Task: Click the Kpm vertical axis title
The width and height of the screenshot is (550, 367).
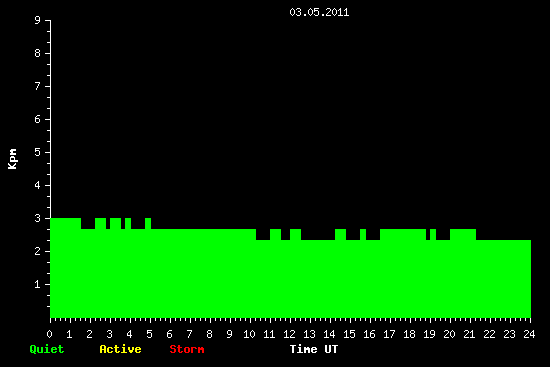Action: [x=13, y=159]
